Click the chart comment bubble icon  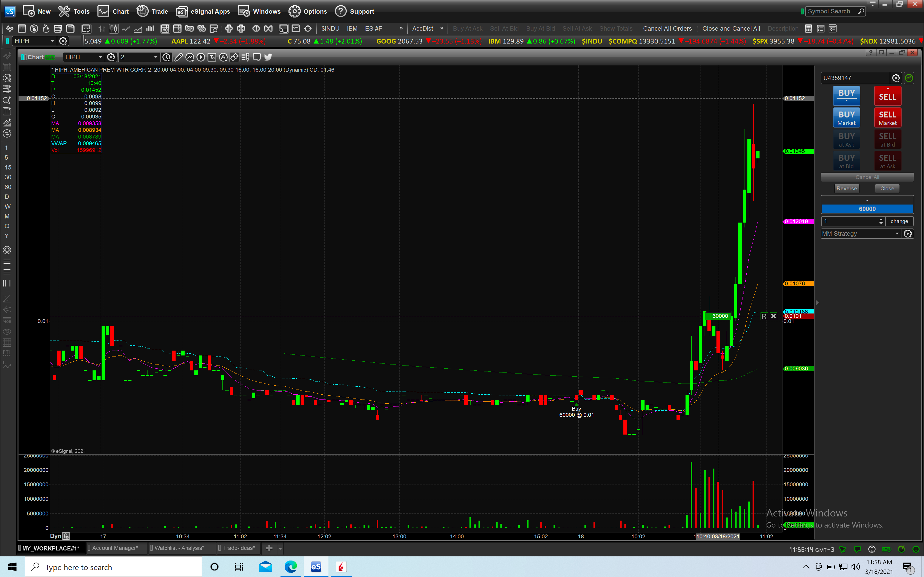coord(257,57)
